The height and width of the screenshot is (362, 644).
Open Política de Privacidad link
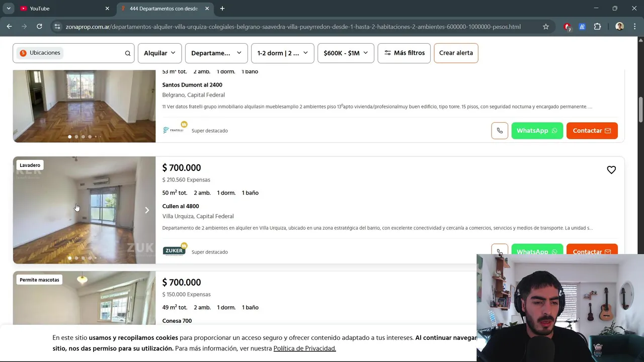[304, 348]
